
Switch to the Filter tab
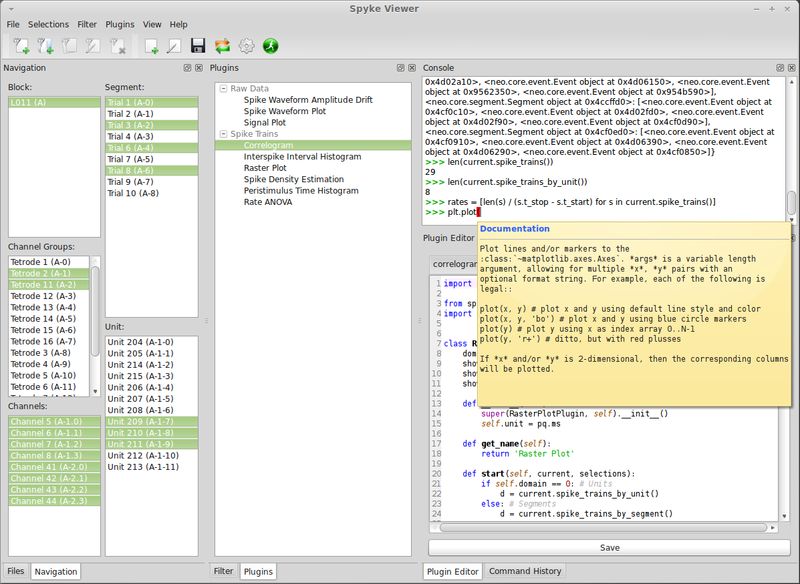(x=223, y=571)
